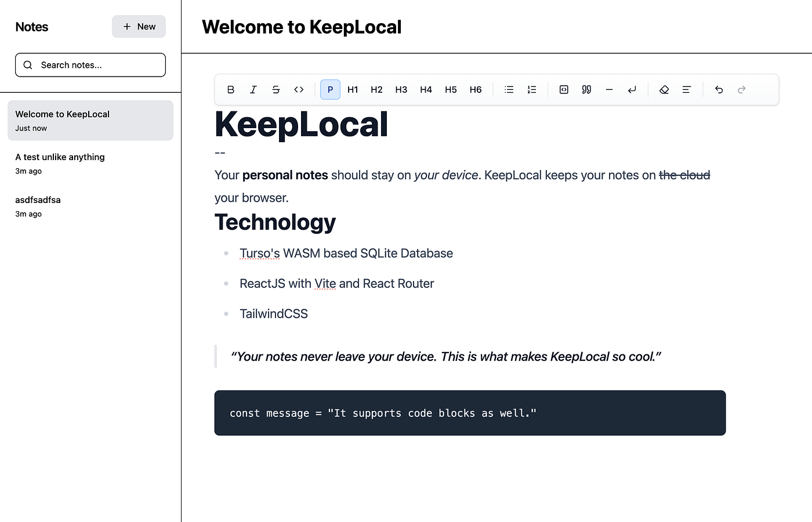Apply H2 heading style

point(376,89)
